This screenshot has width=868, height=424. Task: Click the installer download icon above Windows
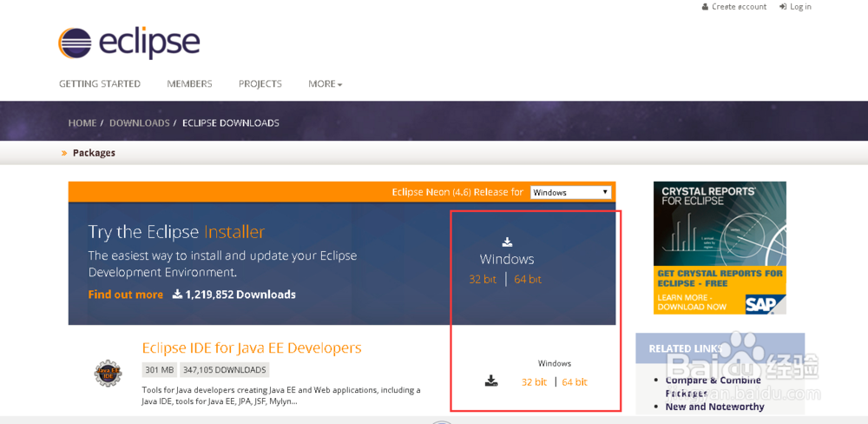(x=507, y=242)
